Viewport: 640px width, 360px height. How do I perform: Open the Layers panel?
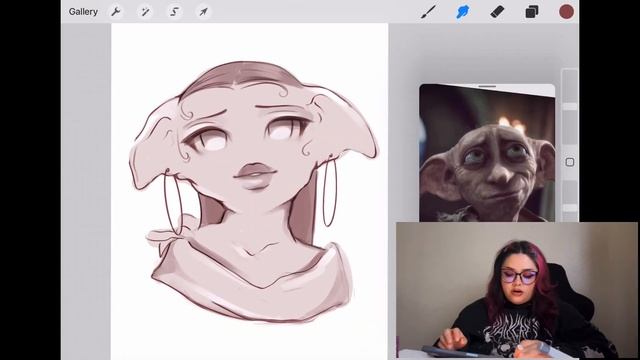(x=531, y=12)
